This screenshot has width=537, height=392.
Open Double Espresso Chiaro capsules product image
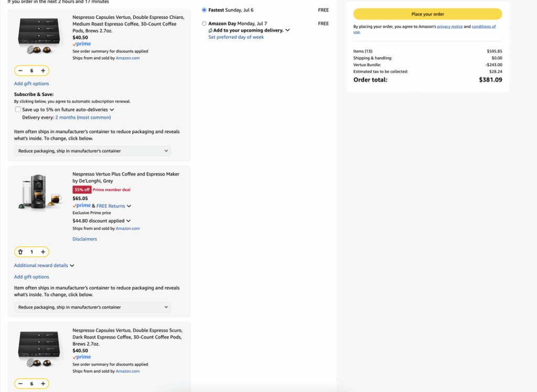click(40, 36)
